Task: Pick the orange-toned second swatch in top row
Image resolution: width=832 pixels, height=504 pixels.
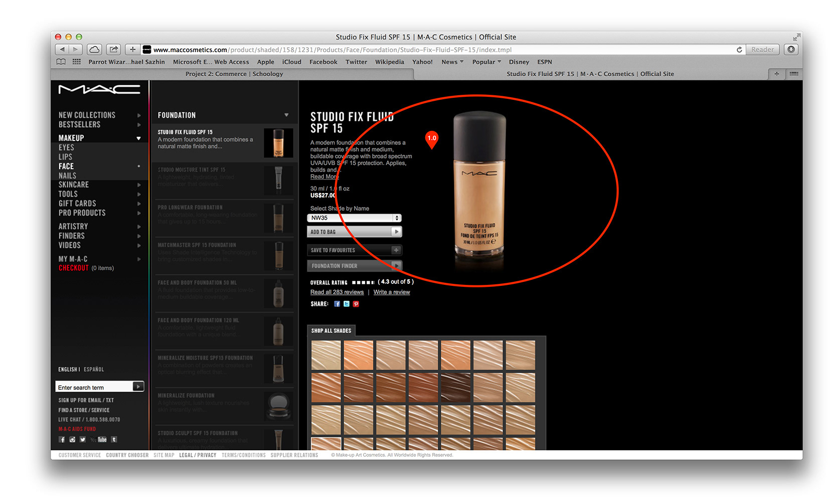Action: tap(358, 355)
